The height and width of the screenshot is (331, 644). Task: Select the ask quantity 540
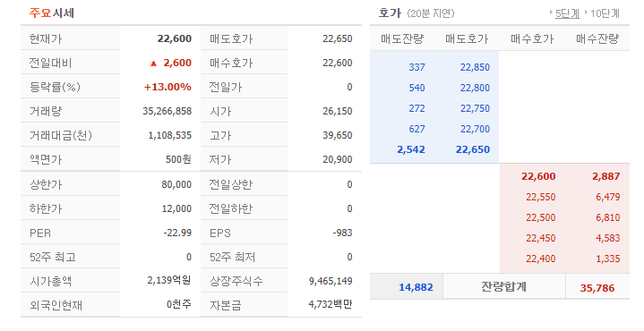[416, 88]
